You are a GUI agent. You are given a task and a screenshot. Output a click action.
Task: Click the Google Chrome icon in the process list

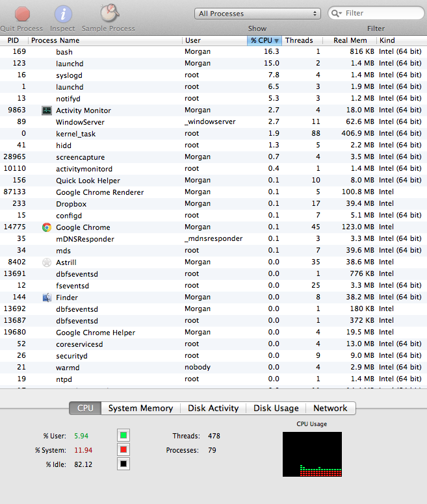pyautogui.click(x=47, y=227)
